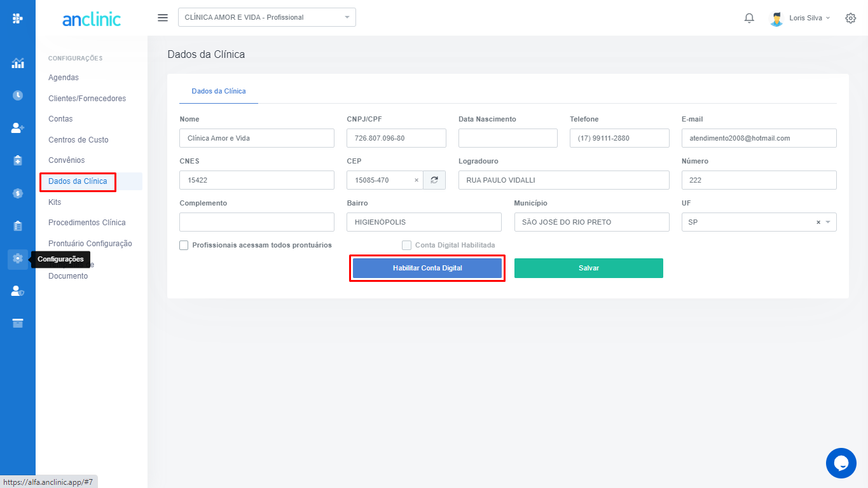Open the clipboard list reports icon
The width and height of the screenshot is (868, 488).
click(18, 225)
